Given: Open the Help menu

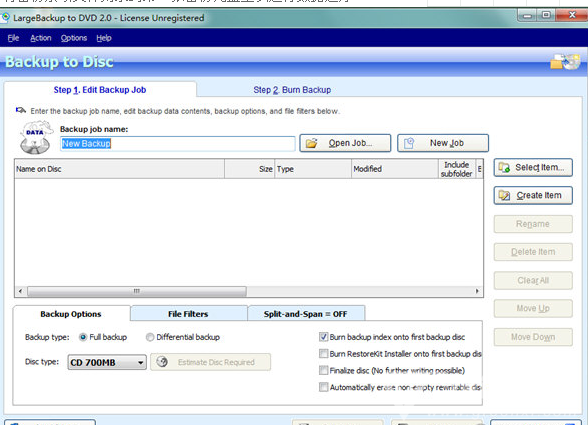Looking at the screenshot, I should pyautogui.click(x=104, y=38).
